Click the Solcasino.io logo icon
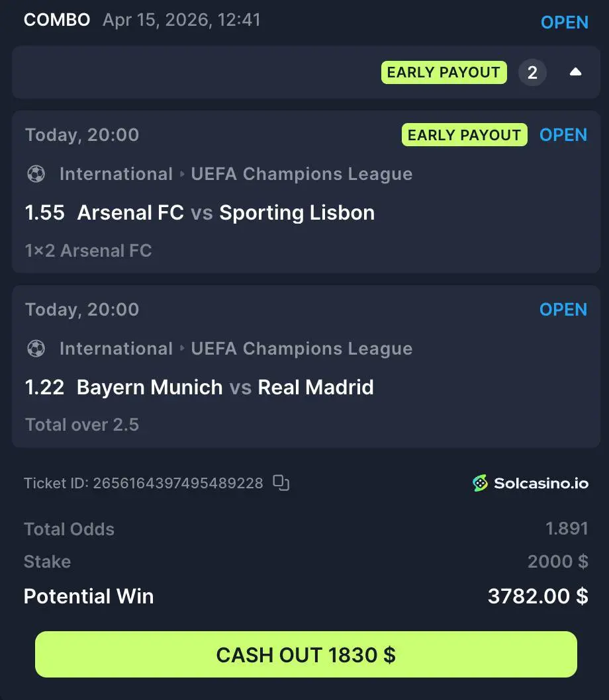 (x=481, y=483)
